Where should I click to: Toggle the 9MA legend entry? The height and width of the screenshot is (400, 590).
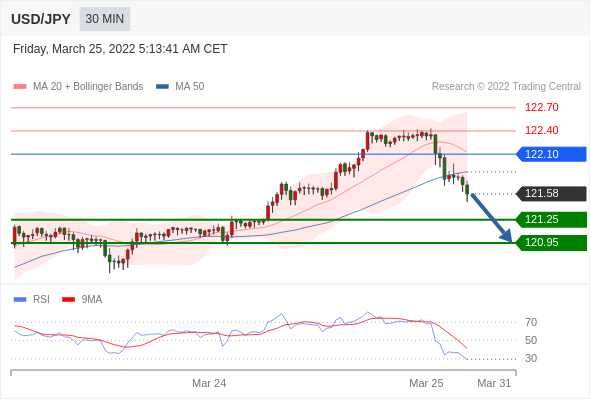pos(82,300)
